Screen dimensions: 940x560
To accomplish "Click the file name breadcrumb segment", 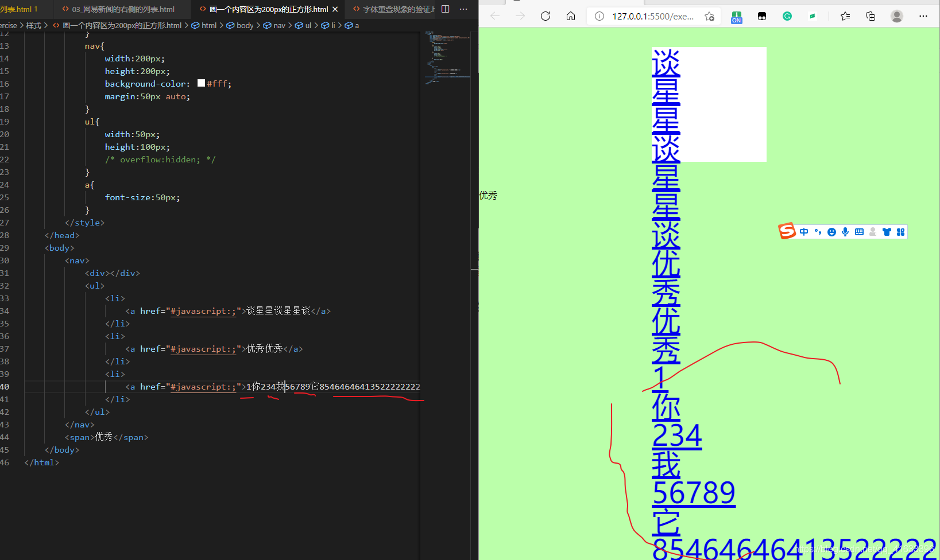I will [x=117, y=25].
